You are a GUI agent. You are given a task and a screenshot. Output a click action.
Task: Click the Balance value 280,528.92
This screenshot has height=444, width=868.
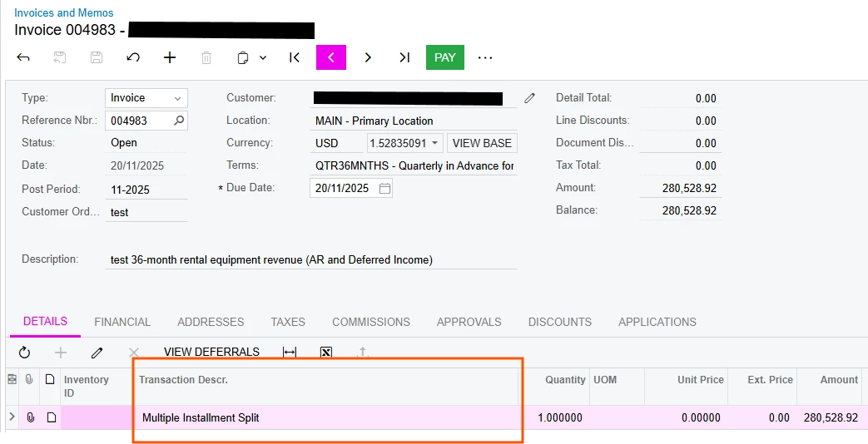click(689, 210)
